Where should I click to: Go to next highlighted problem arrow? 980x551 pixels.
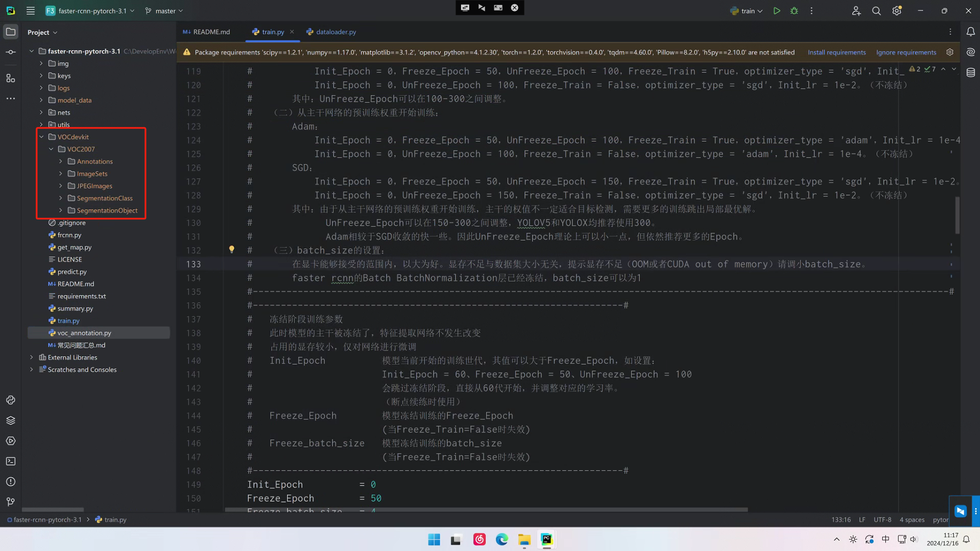(x=954, y=69)
